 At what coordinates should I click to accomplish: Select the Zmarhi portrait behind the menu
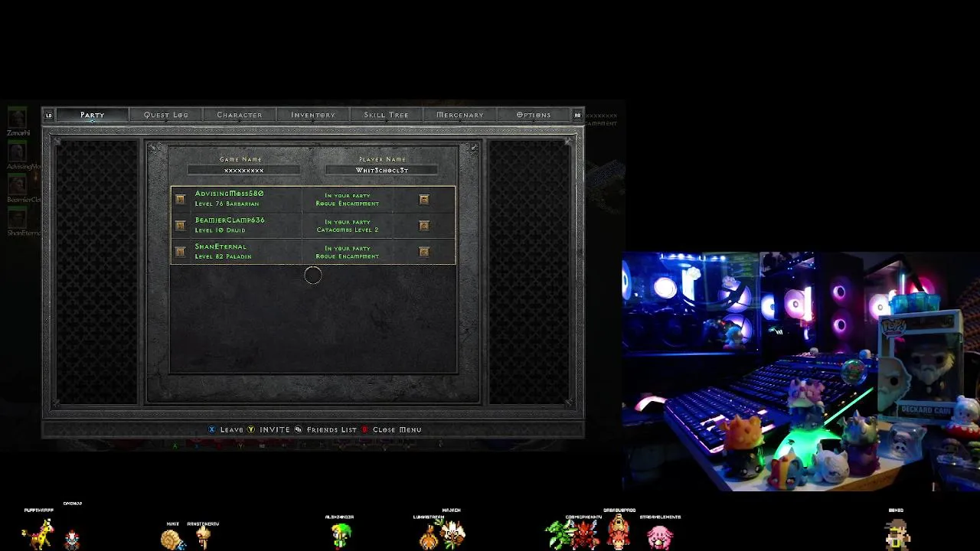point(17,117)
